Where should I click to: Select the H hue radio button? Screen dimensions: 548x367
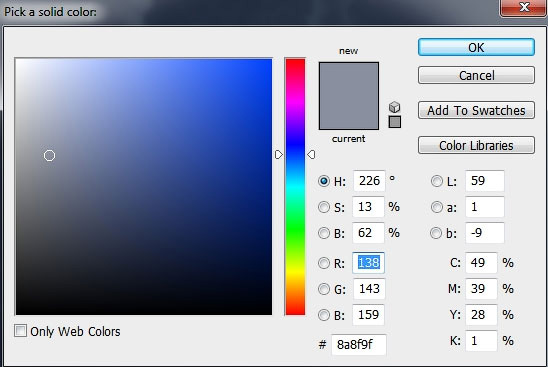pyautogui.click(x=324, y=181)
